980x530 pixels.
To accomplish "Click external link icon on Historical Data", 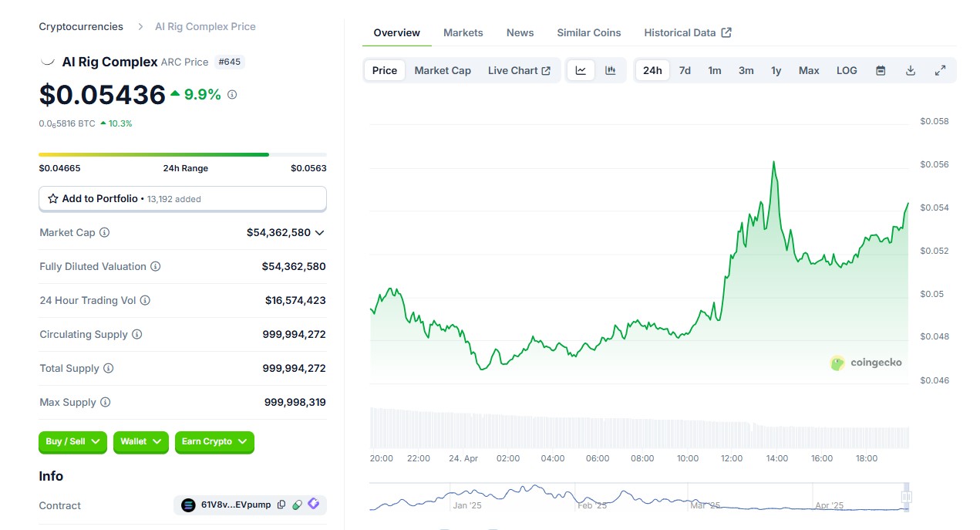I will (x=726, y=32).
